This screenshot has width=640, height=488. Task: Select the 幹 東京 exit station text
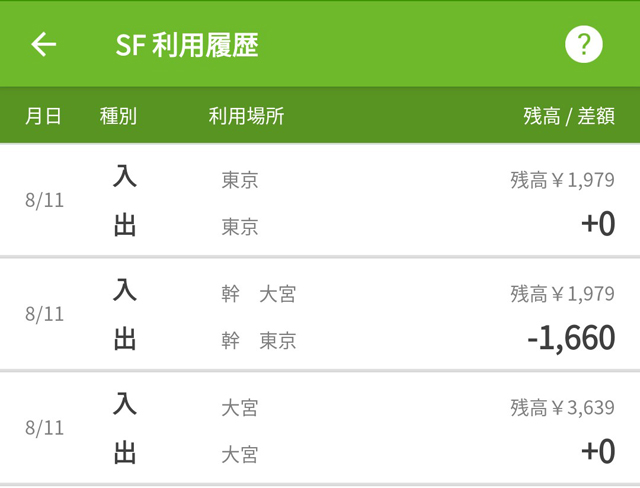pos(259,340)
